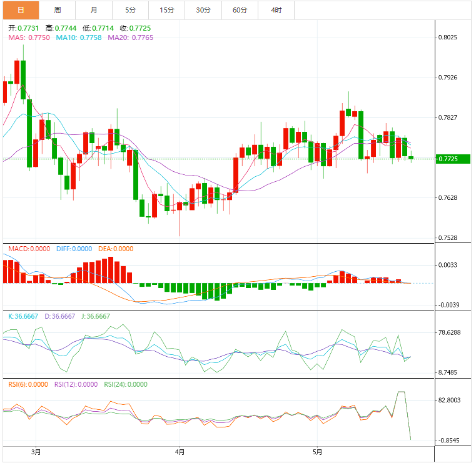Click the MA5 moving average label
The width and height of the screenshot is (476, 463).
29,37
